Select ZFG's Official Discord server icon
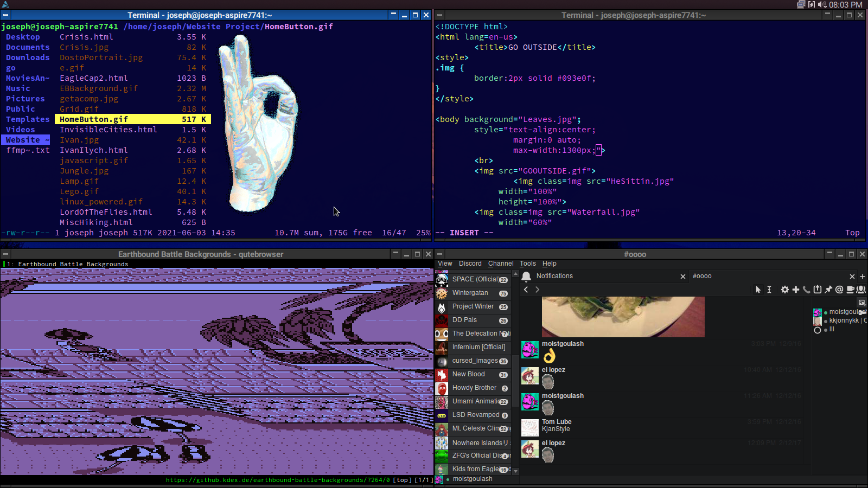The image size is (868, 488). tap(442, 456)
